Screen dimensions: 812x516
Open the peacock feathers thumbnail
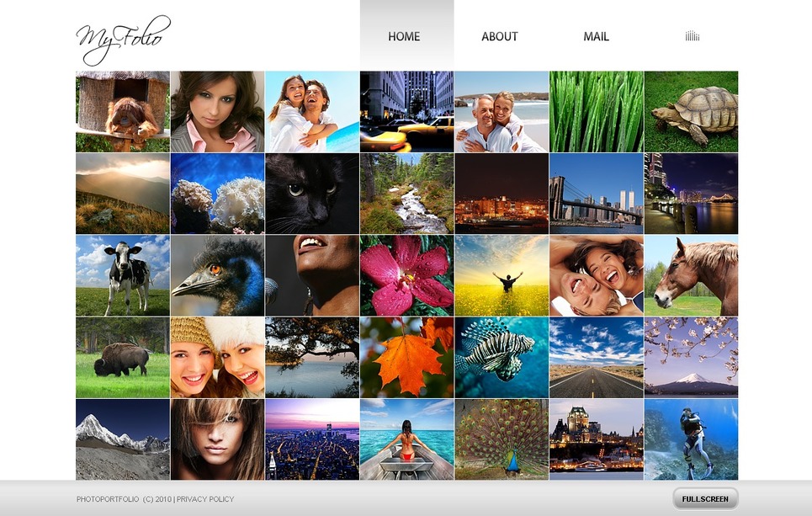[502, 439]
